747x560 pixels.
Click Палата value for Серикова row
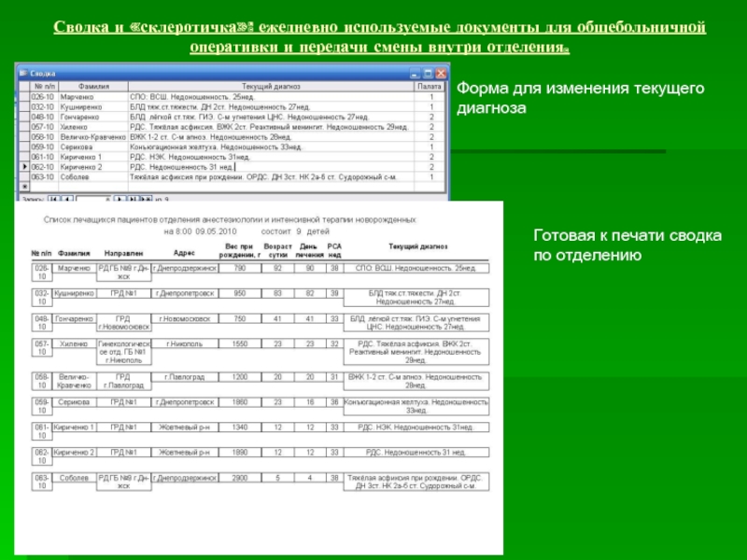pyautogui.click(x=430, y=147)
